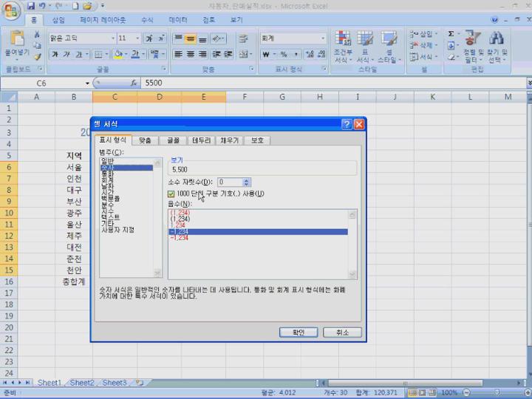
Task: Open Conditional Formatting (조건부 서식) menu
Action: coord(343,47)
